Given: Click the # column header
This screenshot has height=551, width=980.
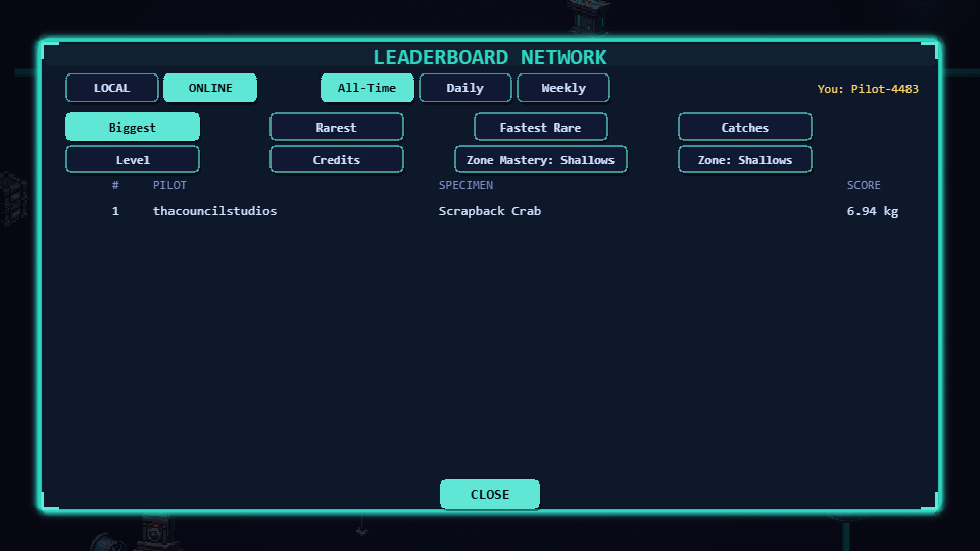Looking at the screenshot, I should point(115,185).
